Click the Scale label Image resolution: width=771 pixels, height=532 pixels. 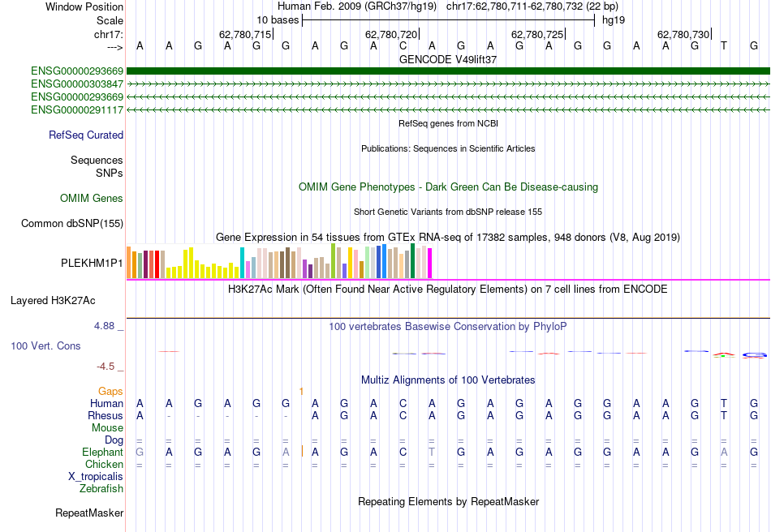(110, 20)
